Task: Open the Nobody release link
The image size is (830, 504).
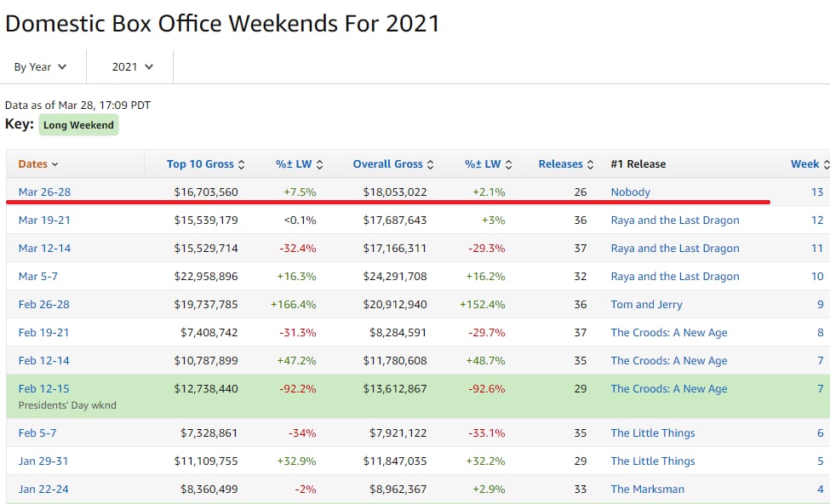Action: [x=631, y=192]
